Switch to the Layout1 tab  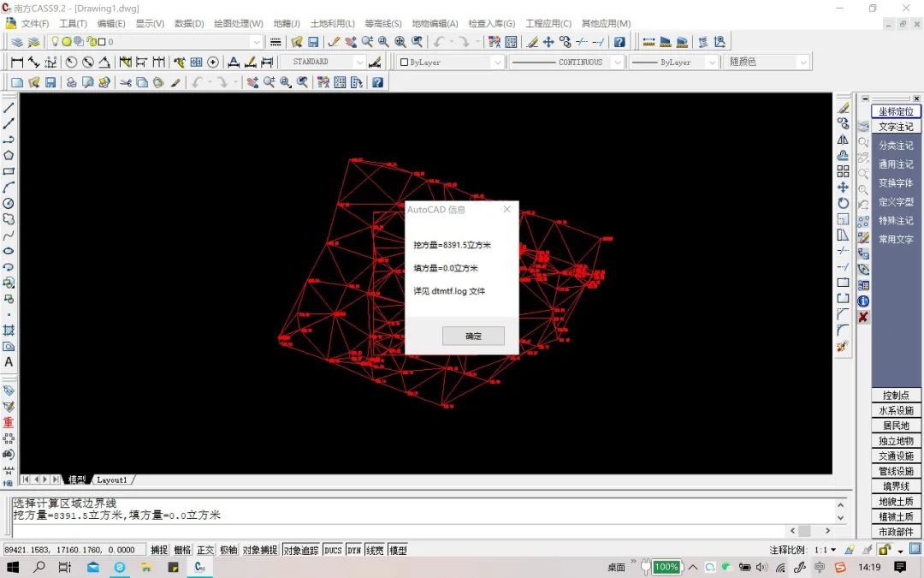[x=112, y=480]
